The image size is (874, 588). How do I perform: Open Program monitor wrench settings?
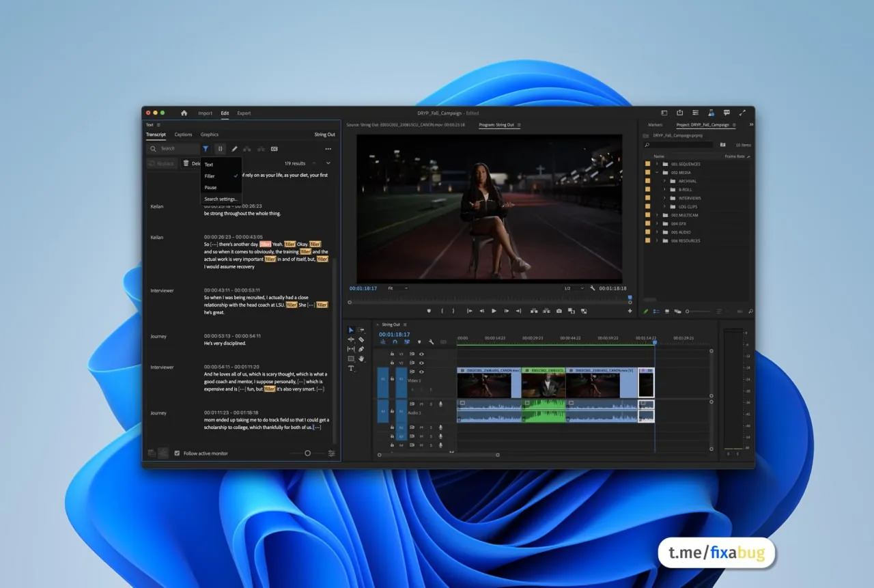(593, 288)
